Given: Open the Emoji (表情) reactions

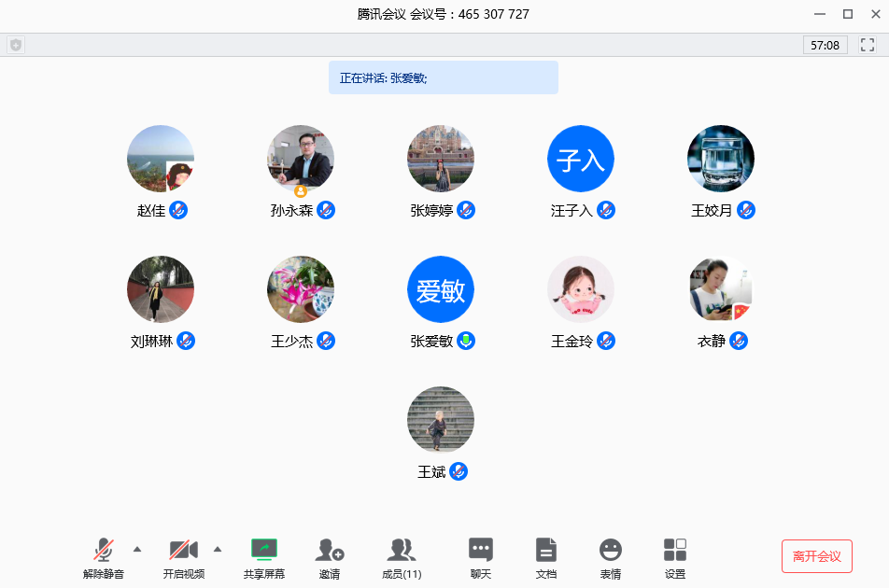Looking at the screenshot, I should point(610,550).
